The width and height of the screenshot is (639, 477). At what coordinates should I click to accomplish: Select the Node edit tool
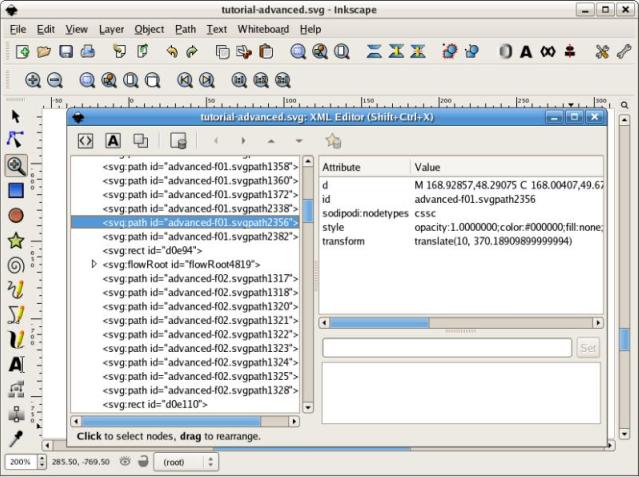[x=15, y=140]
